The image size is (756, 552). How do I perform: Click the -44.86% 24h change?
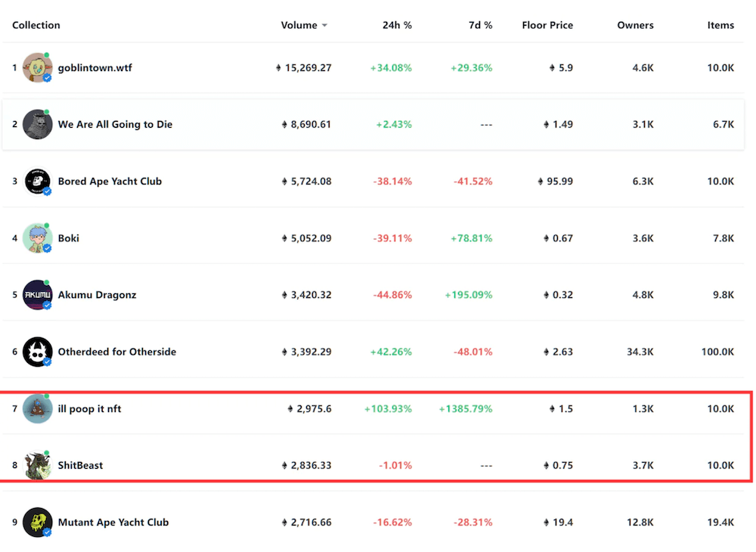pyautogui.click(x=392, y=295)
